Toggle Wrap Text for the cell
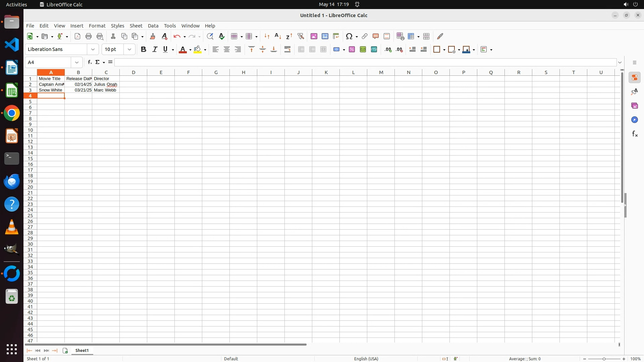Image resolution: width=644 pixels, height=362 pixels. pyautogui.click(x=287, y=50)
